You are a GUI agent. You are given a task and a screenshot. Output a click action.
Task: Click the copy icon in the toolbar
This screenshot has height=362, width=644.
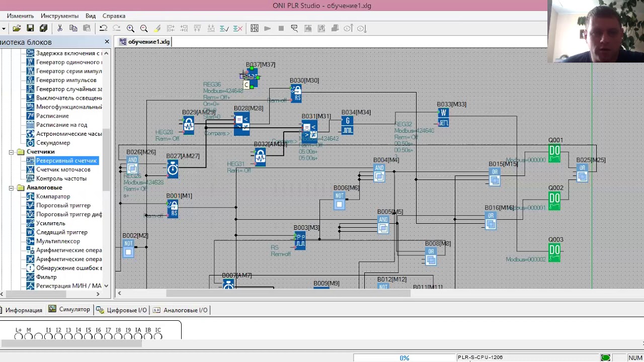coord(73,29)
